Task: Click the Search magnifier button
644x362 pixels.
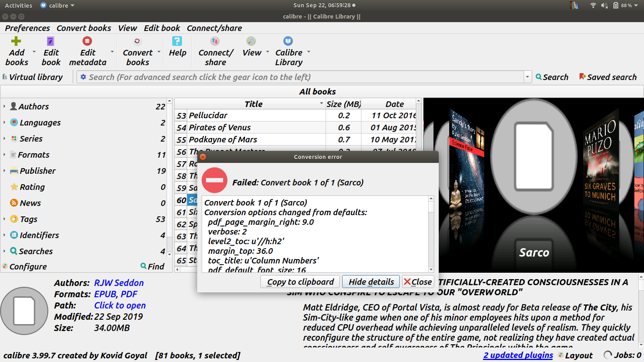Action: [x=552, y=77]
